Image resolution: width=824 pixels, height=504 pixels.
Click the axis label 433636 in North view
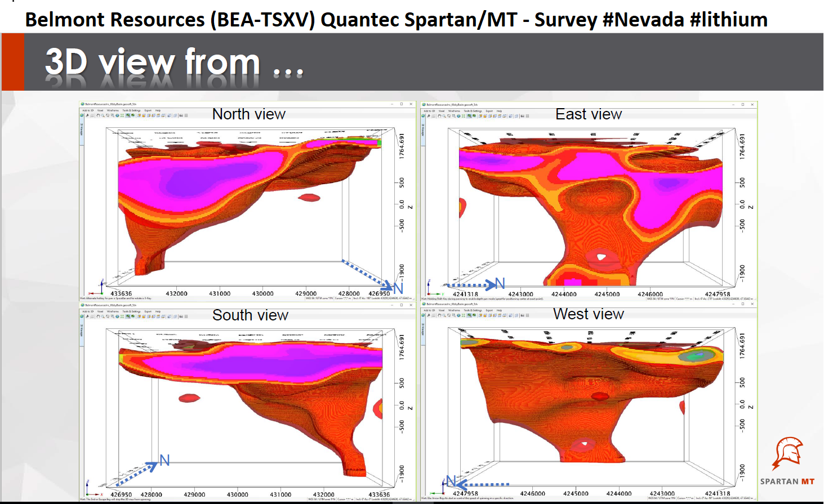121,293
